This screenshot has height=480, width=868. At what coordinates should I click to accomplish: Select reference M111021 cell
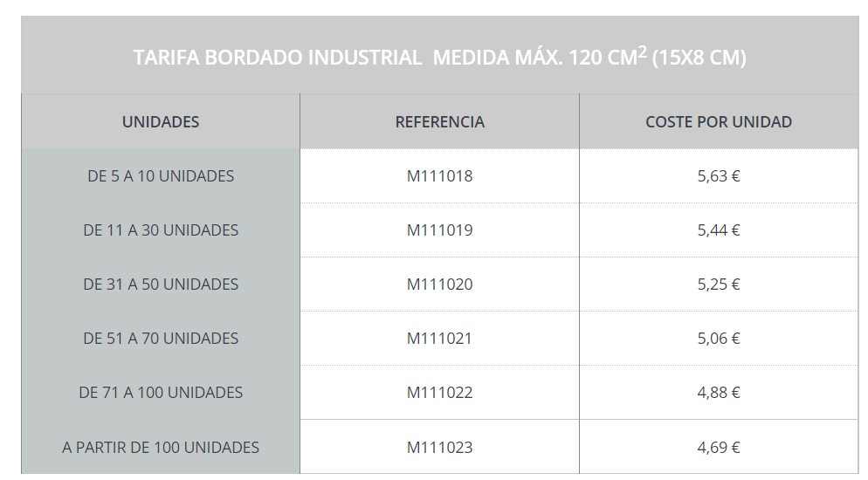pos(439,339)
